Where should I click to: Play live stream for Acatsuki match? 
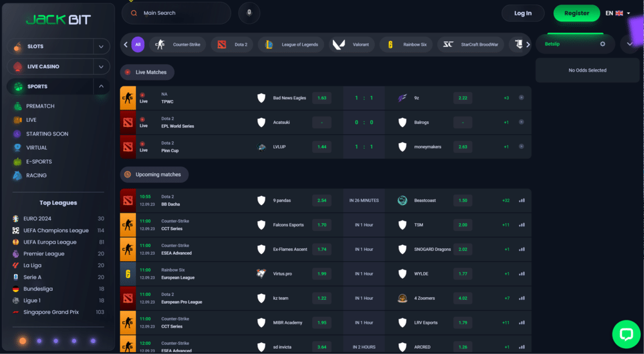pyautogui.click(x=521, y=122)
